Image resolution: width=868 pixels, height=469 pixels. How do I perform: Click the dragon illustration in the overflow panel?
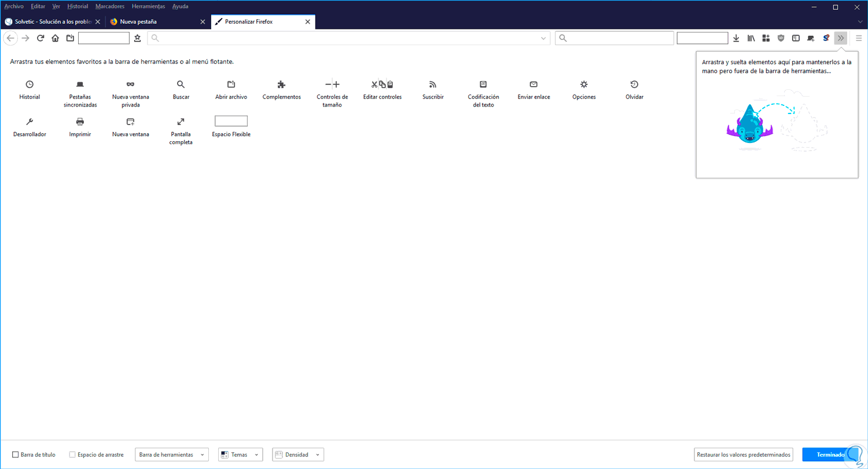[749, 124]
